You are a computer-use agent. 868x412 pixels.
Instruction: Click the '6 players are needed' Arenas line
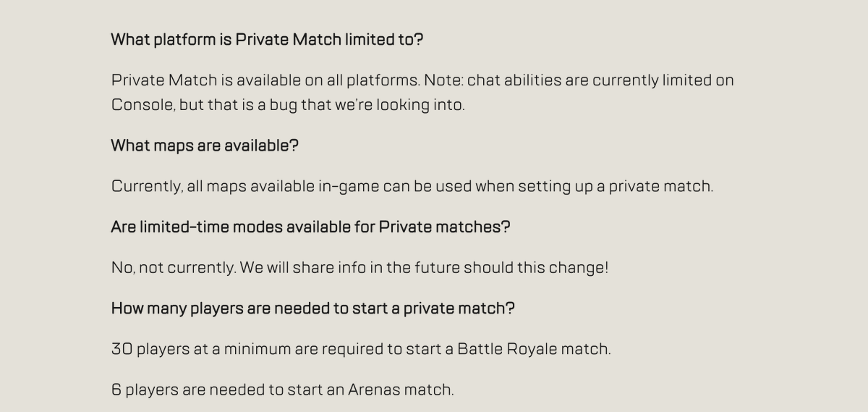pos(283,390)
